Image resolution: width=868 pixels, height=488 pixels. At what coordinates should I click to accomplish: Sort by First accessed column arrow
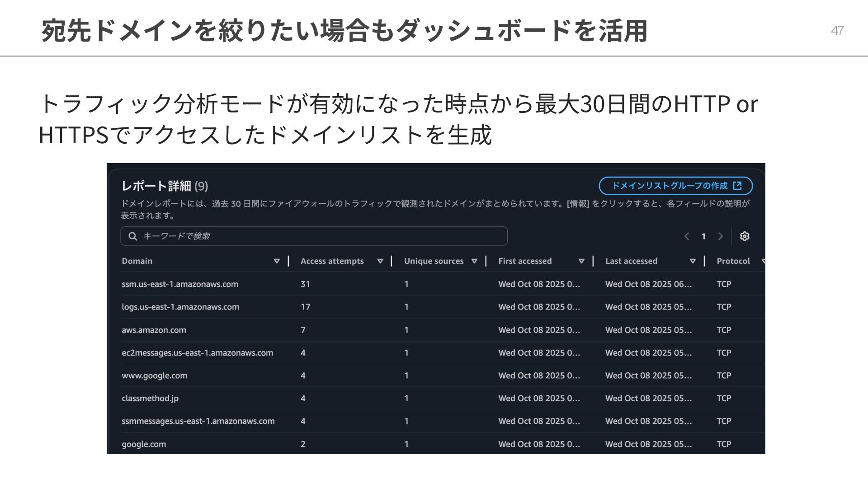click(581, 261)
